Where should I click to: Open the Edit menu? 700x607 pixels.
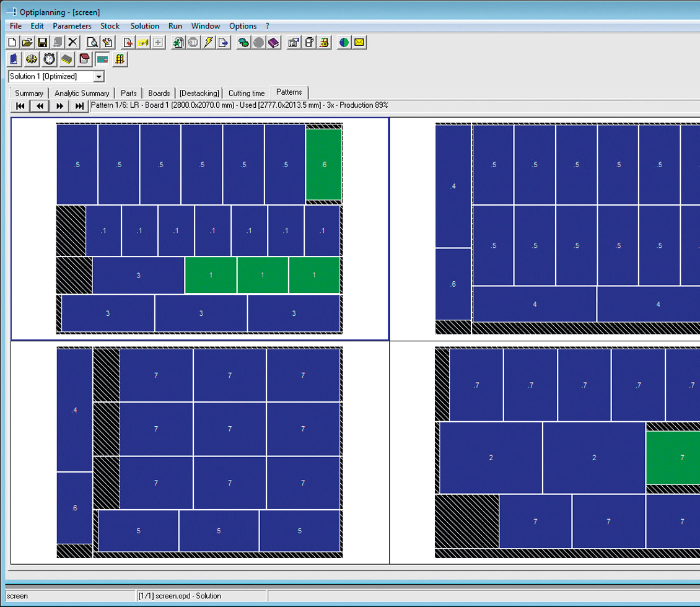pos(37,26)
